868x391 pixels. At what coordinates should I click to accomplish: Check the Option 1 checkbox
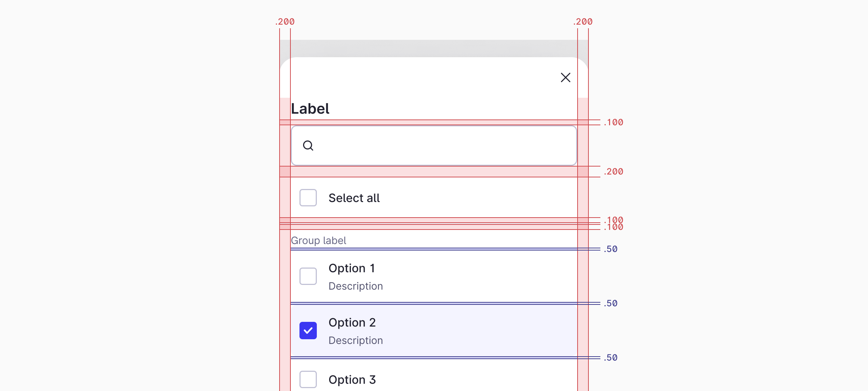[x=308, y=276]
